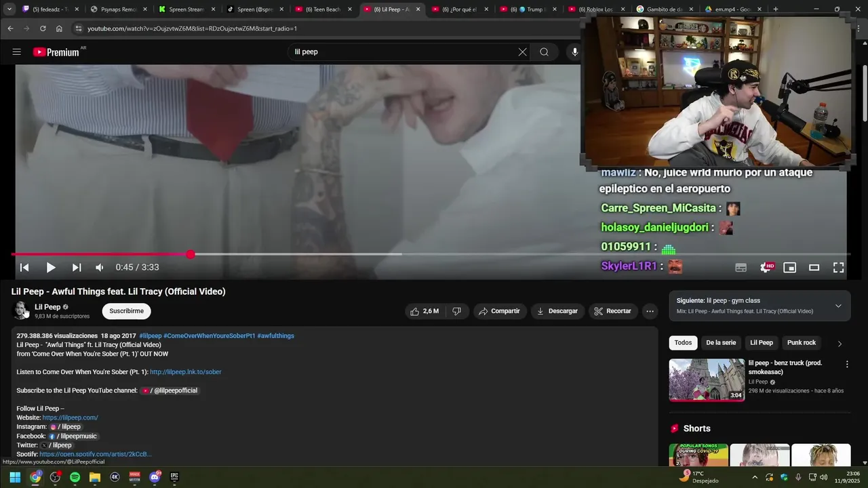Open Discord from the taskbar

[155, 477]
